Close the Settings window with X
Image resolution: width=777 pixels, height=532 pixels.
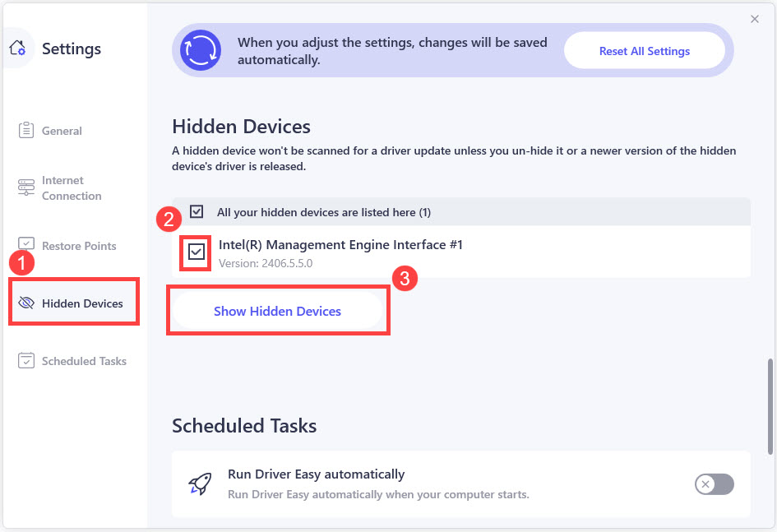pos(755,19)
